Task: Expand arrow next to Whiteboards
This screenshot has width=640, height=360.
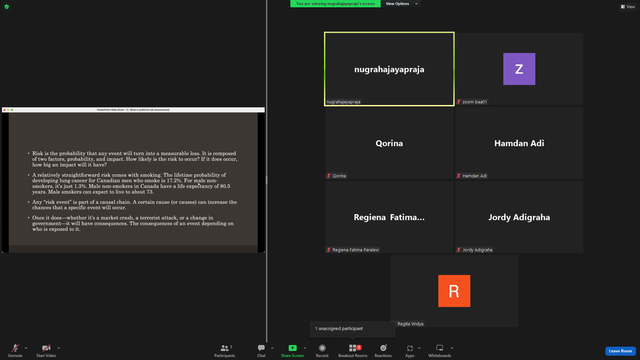Action: (452, 348)
